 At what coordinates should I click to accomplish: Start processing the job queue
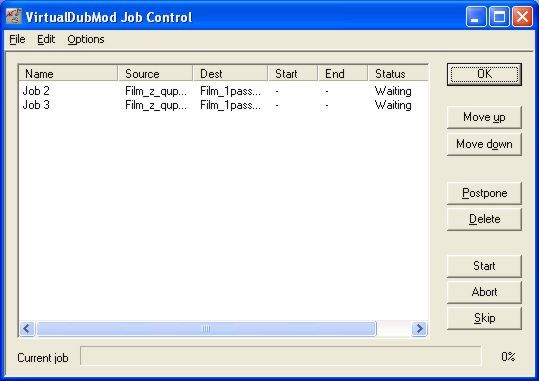[484, 266]
